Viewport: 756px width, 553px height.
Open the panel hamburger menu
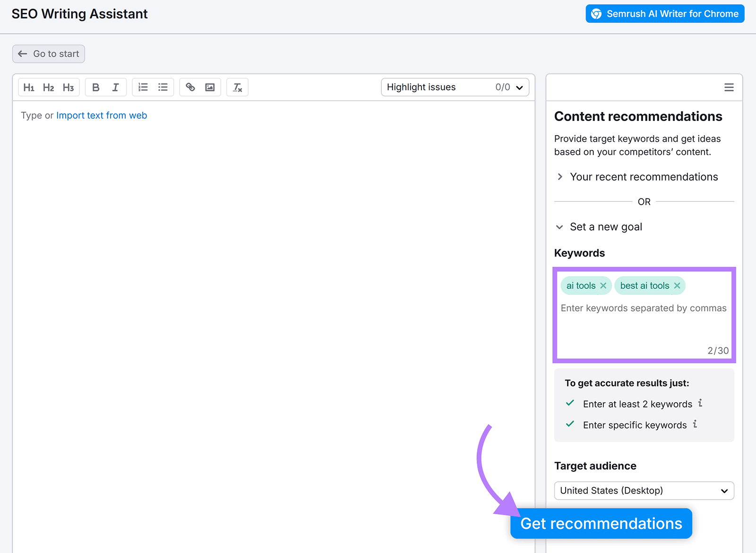pyautogui.click(x=729, y=87)
